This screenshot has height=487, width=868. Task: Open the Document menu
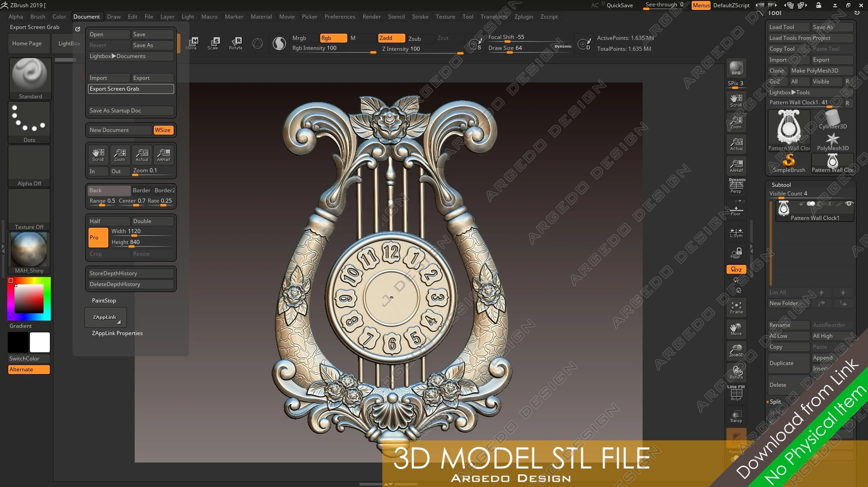[x=87, y=17]
